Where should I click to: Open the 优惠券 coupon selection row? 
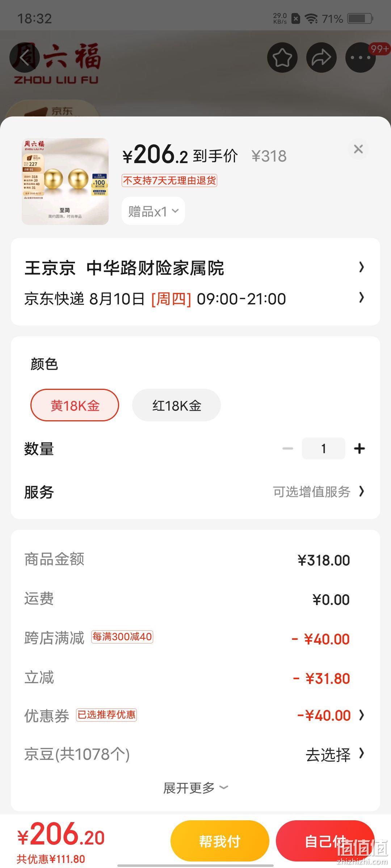point(195,715)
